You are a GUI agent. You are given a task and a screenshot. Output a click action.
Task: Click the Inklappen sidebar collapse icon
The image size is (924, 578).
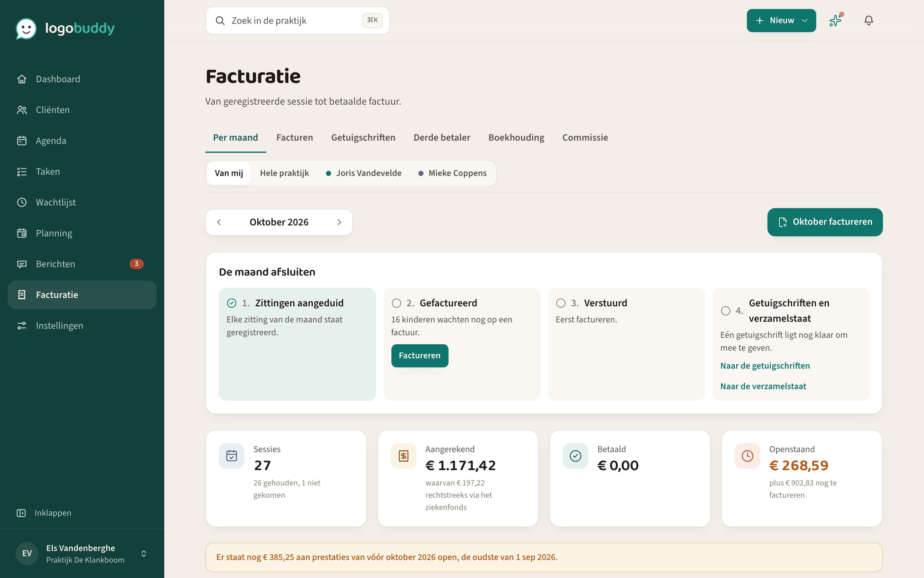pos(21,513)
